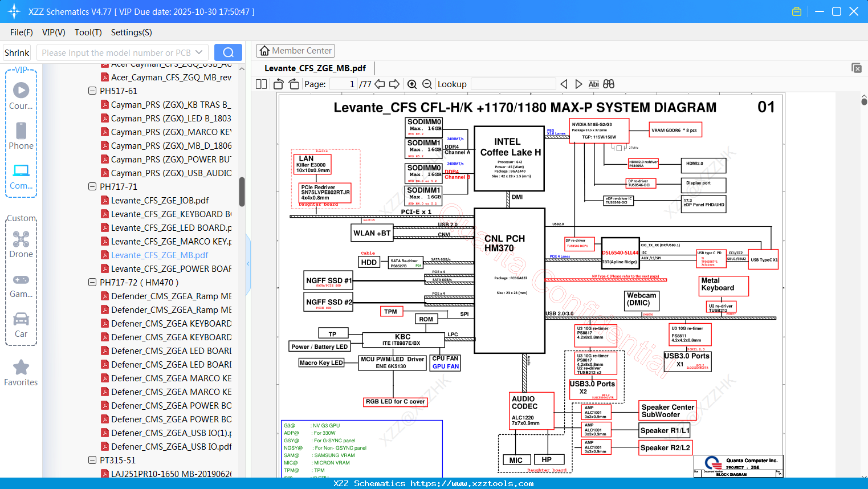Screen dimensions: 868x489
Task: Click the Lookup search field
Action: pyautogui.click(x=513, y=84)
